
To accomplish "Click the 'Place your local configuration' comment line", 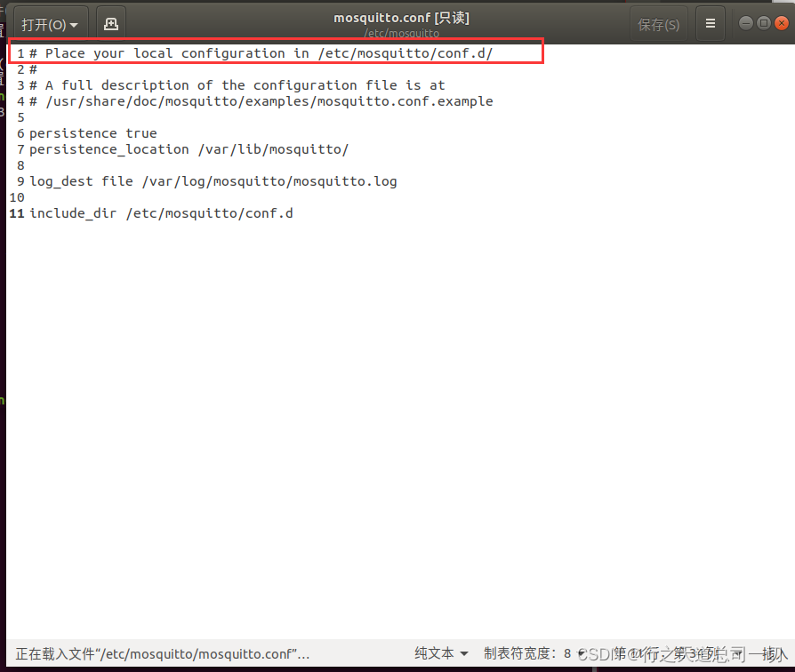I will pos(261,53).
